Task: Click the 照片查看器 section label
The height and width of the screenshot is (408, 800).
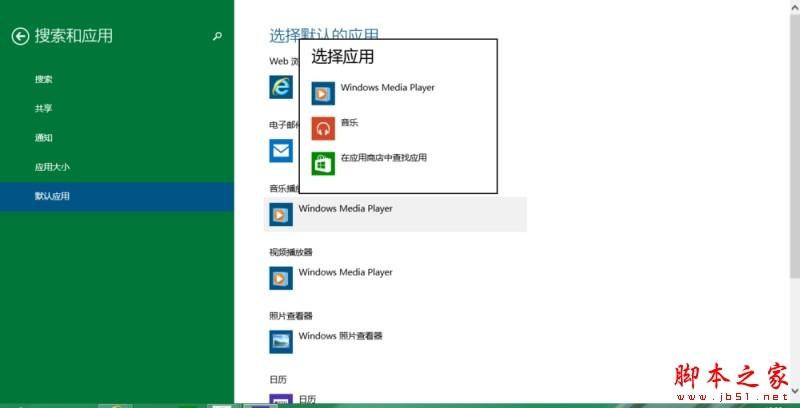Action: [291, 316]
